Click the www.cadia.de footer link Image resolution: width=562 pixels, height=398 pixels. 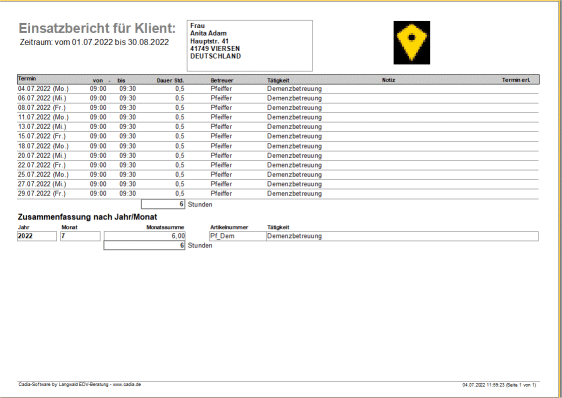point(127,384)
